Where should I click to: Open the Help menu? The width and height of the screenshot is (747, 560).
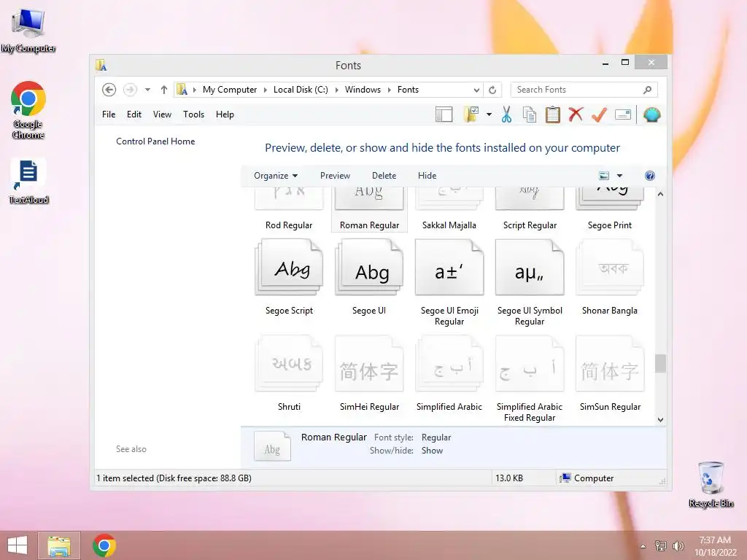click(x=225, y=114)
